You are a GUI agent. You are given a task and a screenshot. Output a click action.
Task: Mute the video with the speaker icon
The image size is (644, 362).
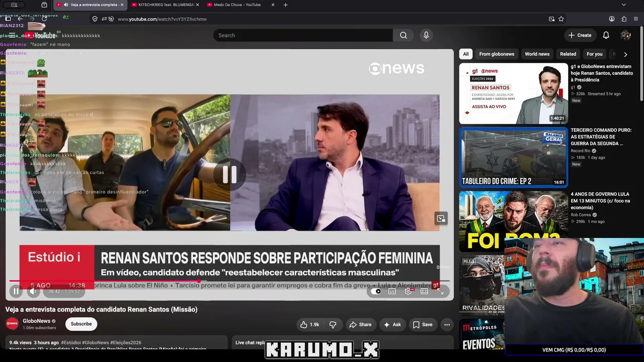tap(33, 291)
